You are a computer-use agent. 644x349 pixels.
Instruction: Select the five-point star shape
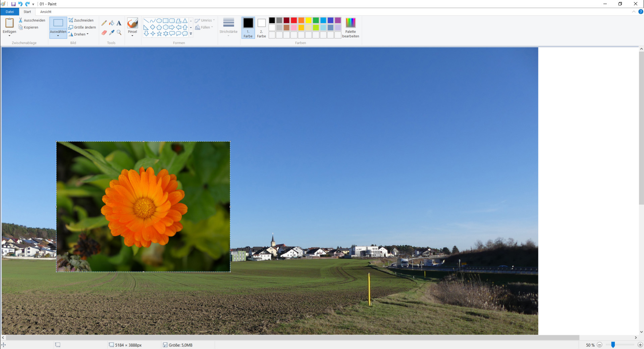coord(159,34)
